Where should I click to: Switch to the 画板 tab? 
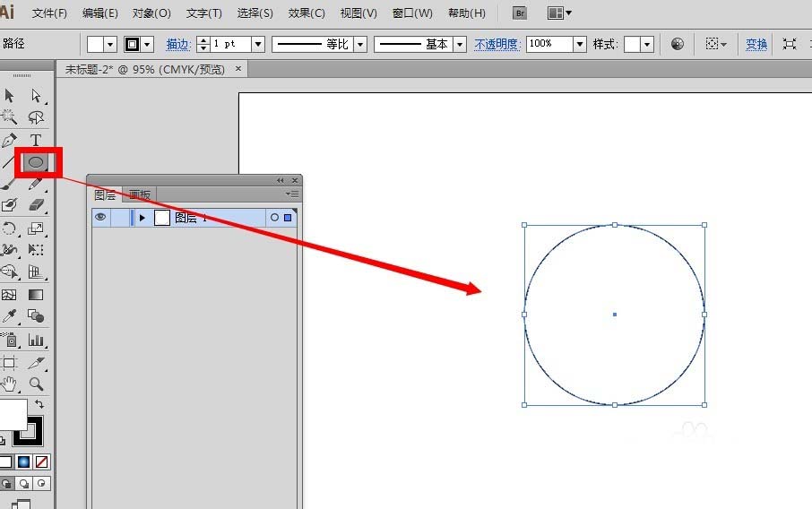tap(140, 195)
